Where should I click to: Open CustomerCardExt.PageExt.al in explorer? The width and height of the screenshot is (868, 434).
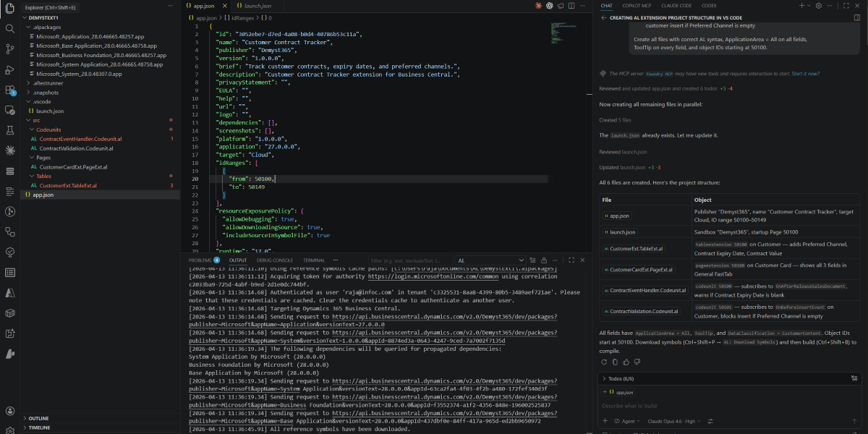tap(73, 167)
